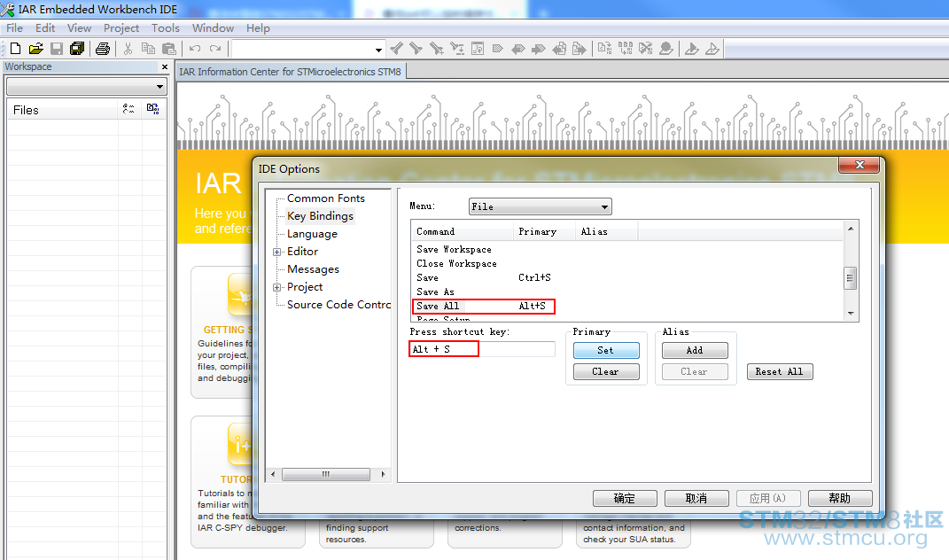The height and width of the screenshot is (560, 949).
Task: Open the Help menu
Action: [x=258, y=27]
